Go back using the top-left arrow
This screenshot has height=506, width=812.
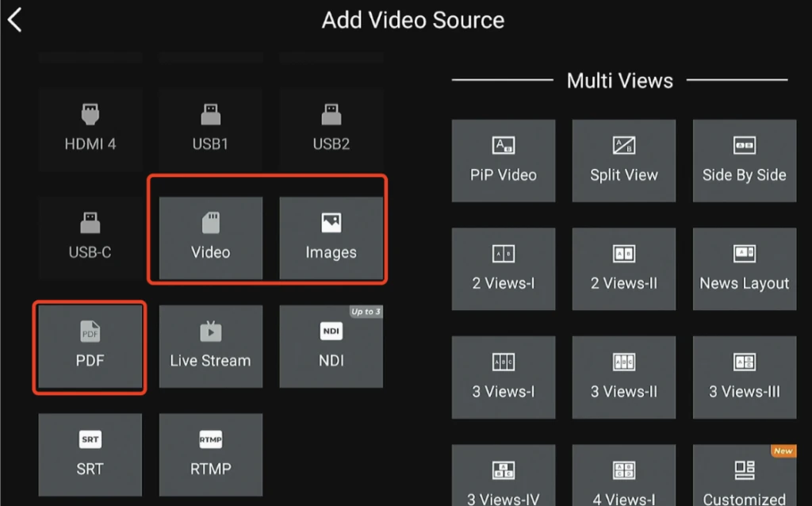(x=15, y=20)
